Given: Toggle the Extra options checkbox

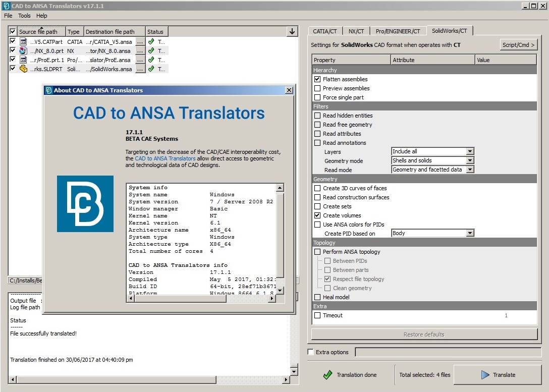Looking at the screenshot, I should click(310, 352).
